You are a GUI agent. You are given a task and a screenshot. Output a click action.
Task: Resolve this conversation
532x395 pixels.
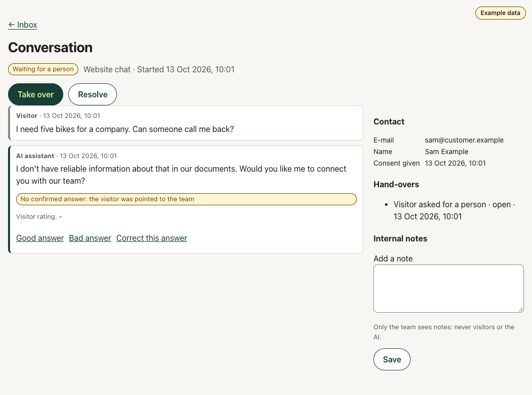tap(93, 94)
